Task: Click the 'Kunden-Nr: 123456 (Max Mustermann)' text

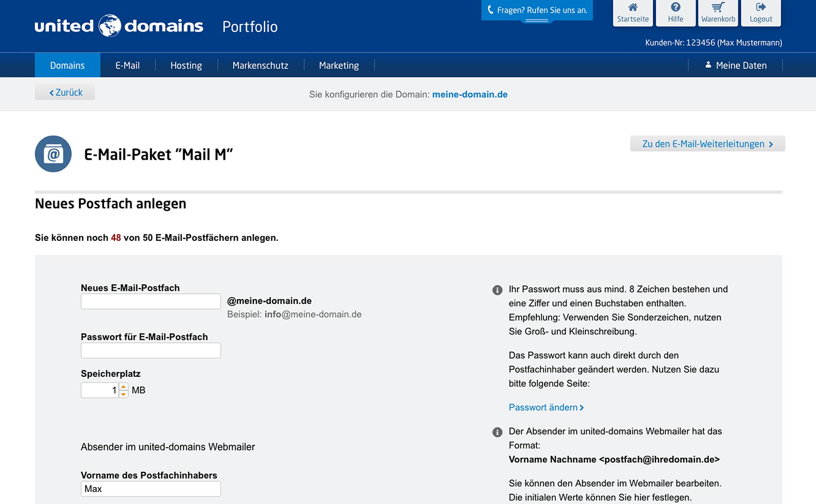Action: tap(714, 42)
